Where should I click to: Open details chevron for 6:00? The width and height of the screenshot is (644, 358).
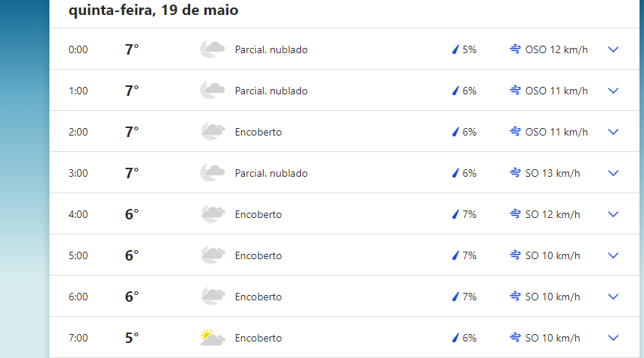613,297
